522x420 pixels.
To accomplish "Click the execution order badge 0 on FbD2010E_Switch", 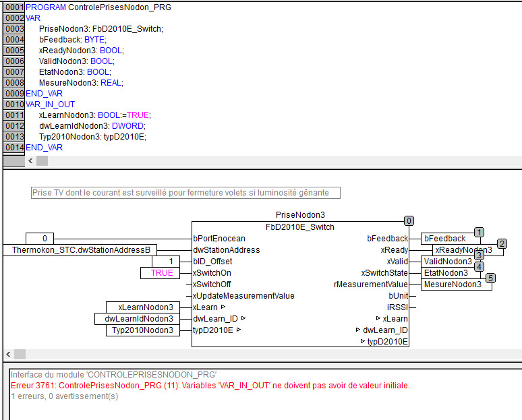I will coord(409,221).
